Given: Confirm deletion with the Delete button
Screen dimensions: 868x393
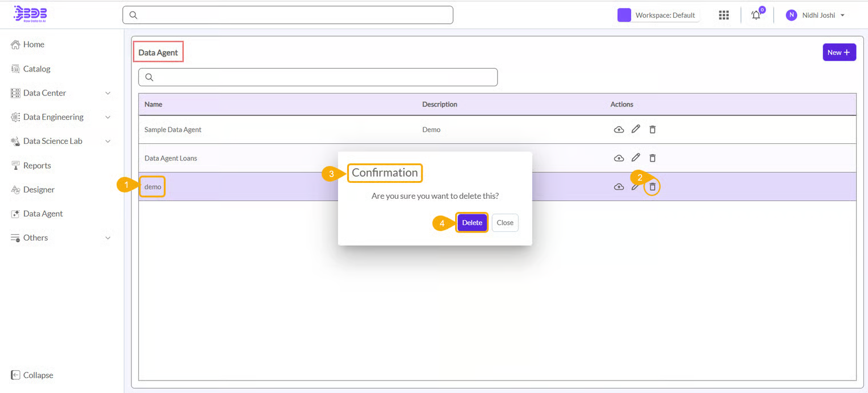Looking at the screenshot, I should pyautogui.click(x=472, y=223).
